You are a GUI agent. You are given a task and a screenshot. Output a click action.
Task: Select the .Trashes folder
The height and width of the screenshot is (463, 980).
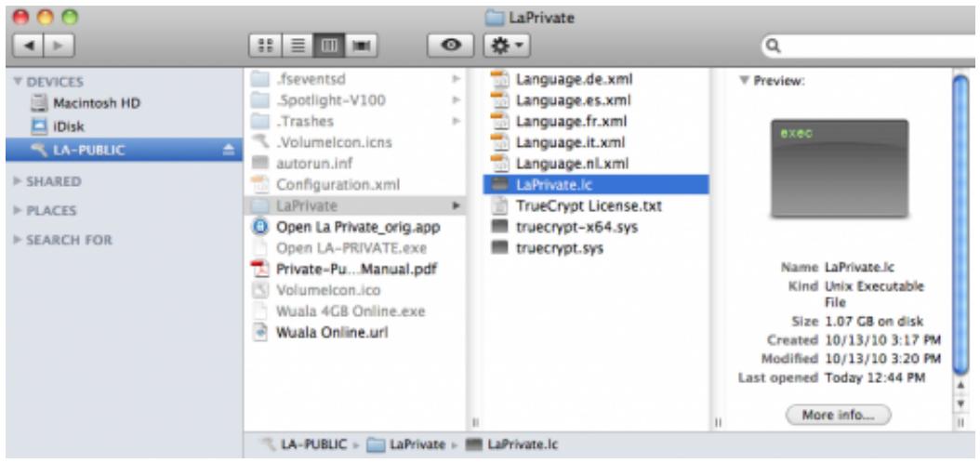[x=355, y=121]
